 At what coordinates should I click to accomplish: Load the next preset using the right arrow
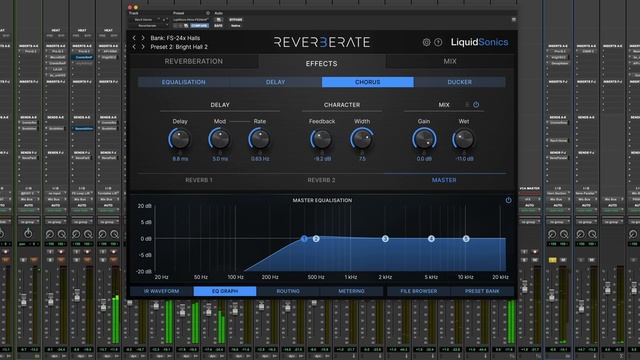(143, 47)
